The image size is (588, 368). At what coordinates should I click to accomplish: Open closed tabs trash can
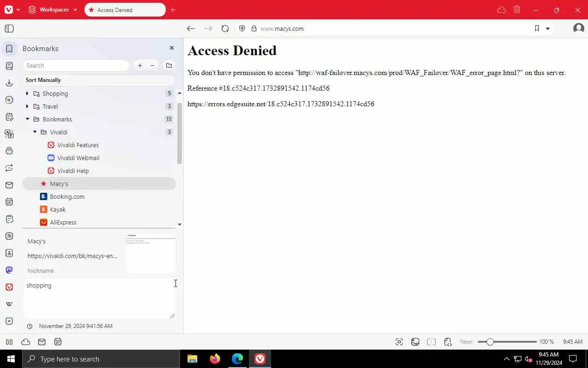pos(517,10)
